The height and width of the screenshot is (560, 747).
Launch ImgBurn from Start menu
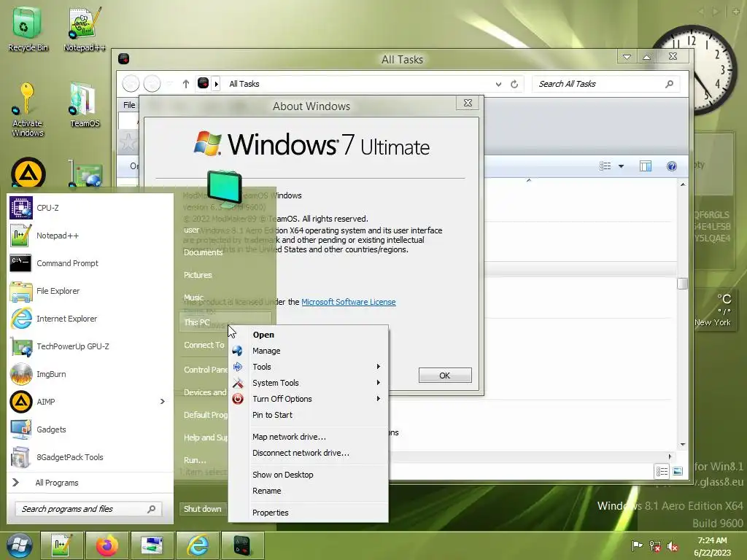[x=90, y=374]
